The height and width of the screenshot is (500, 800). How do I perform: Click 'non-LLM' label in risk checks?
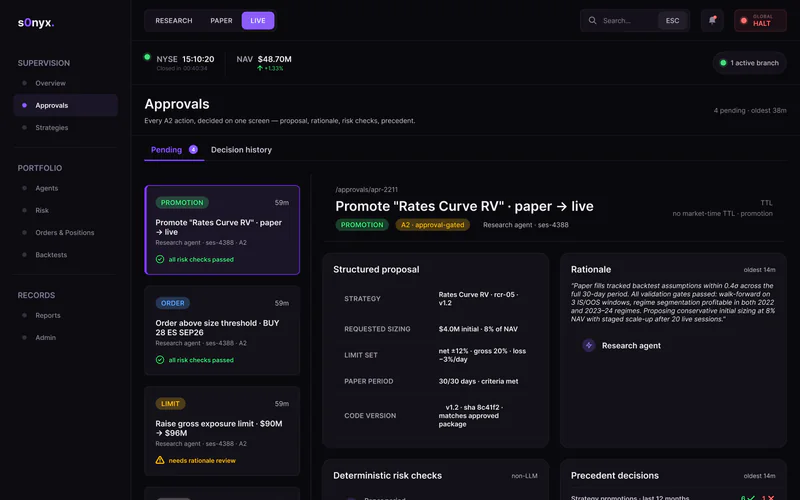[x=524, y=476]
